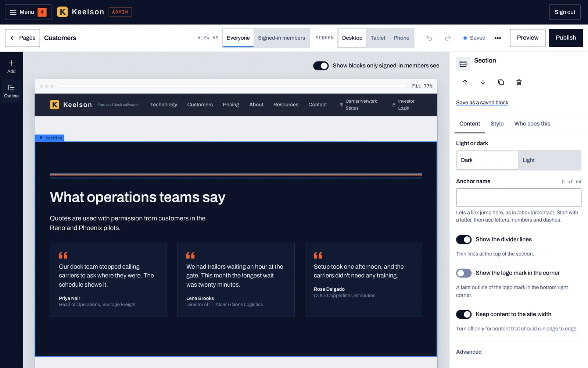
Task: Click Sign out
Action: [565, 12]
